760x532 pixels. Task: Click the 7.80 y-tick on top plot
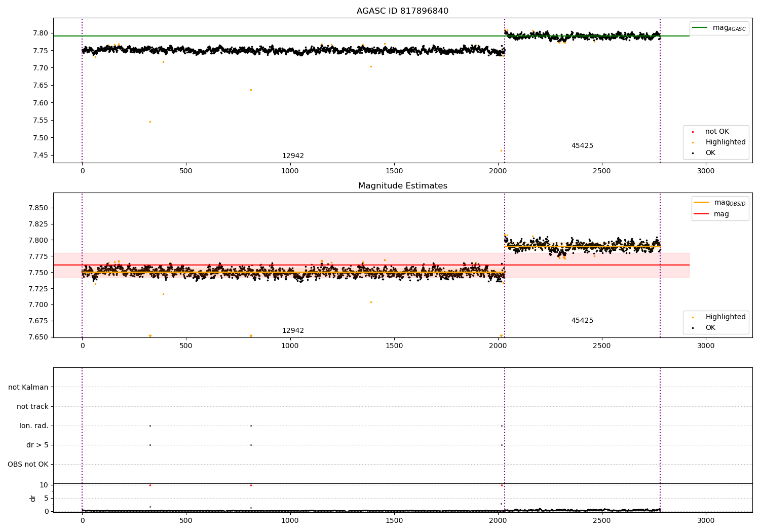41,33
